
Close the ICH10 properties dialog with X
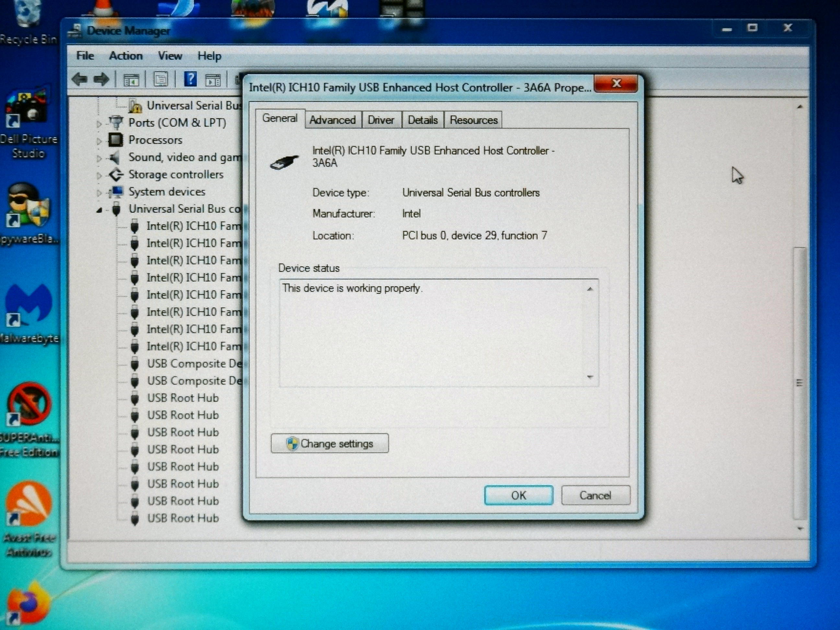(x=616, y=84)
